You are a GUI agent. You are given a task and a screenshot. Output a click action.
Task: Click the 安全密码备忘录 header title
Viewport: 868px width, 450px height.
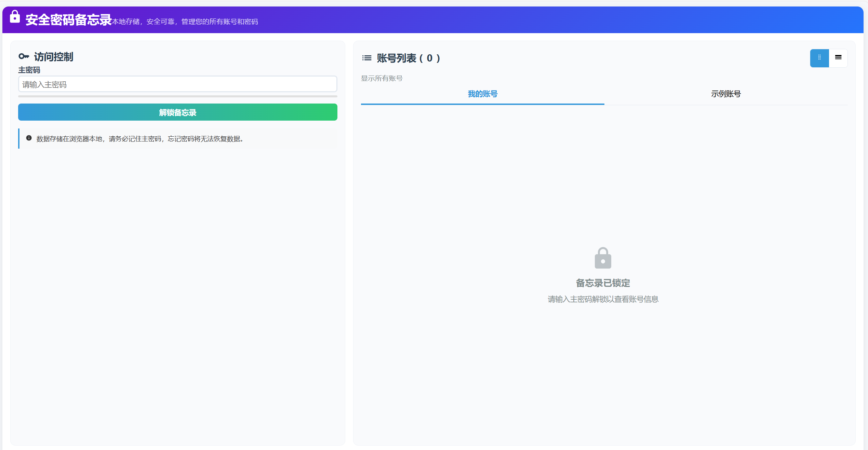pyautogui.click(x=69, y=20)
